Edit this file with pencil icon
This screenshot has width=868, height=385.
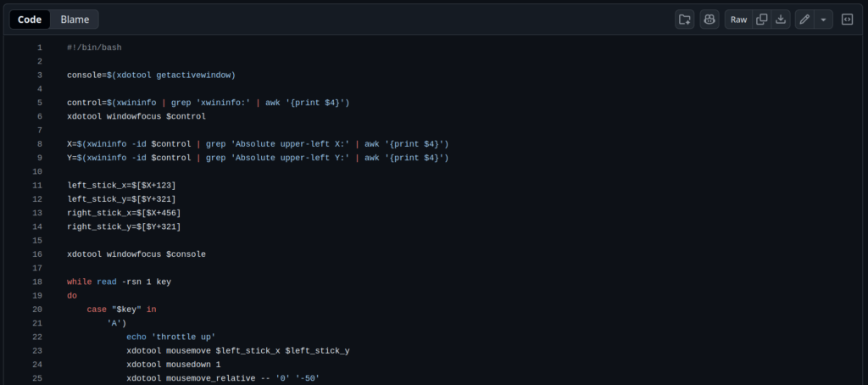(x=804, y=20)
